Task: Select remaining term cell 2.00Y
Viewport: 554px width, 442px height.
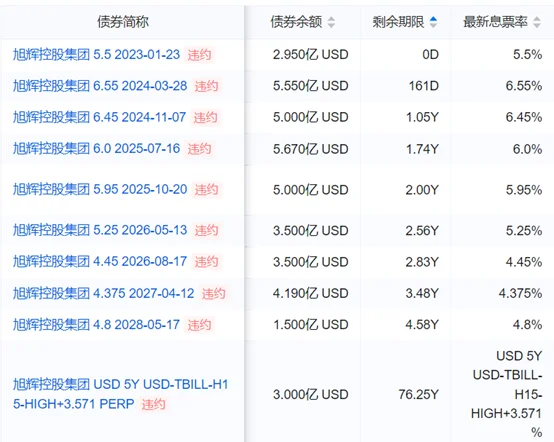Action: pos(422,190)
